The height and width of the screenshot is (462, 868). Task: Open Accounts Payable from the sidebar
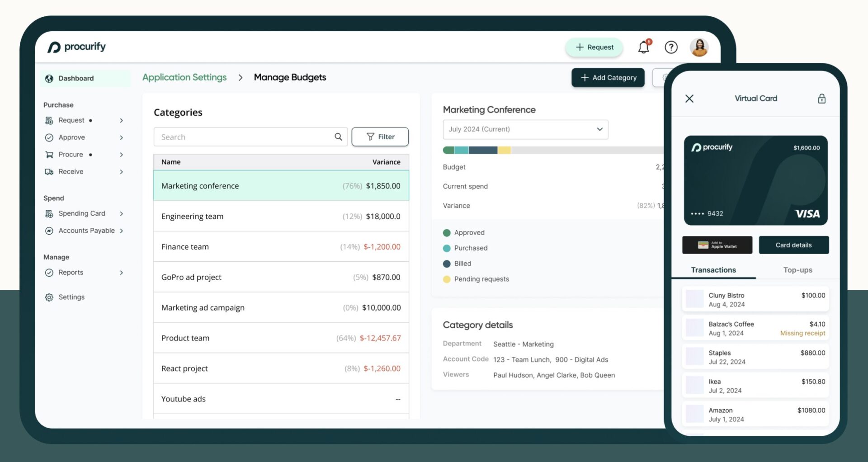pyautogui.click(x=86, y=231)
